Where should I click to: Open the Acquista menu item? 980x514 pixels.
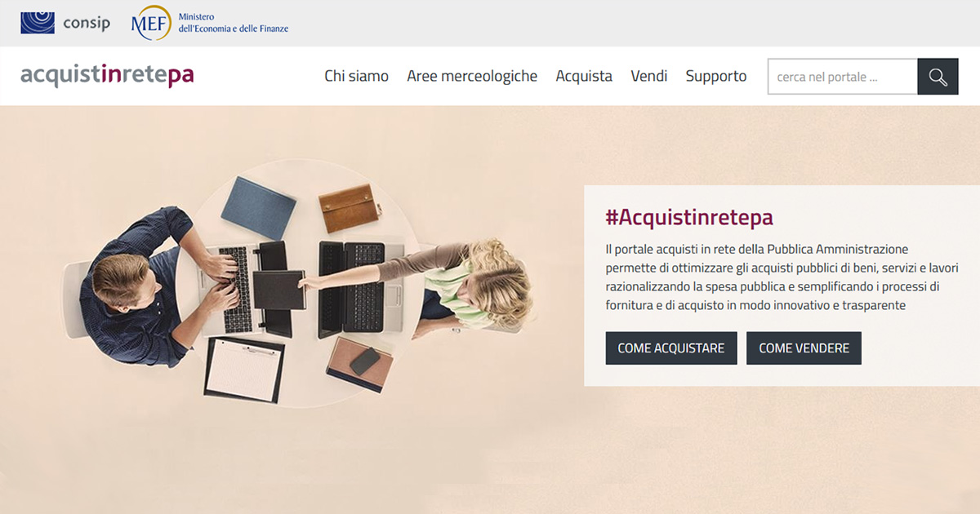pos(584,76)
